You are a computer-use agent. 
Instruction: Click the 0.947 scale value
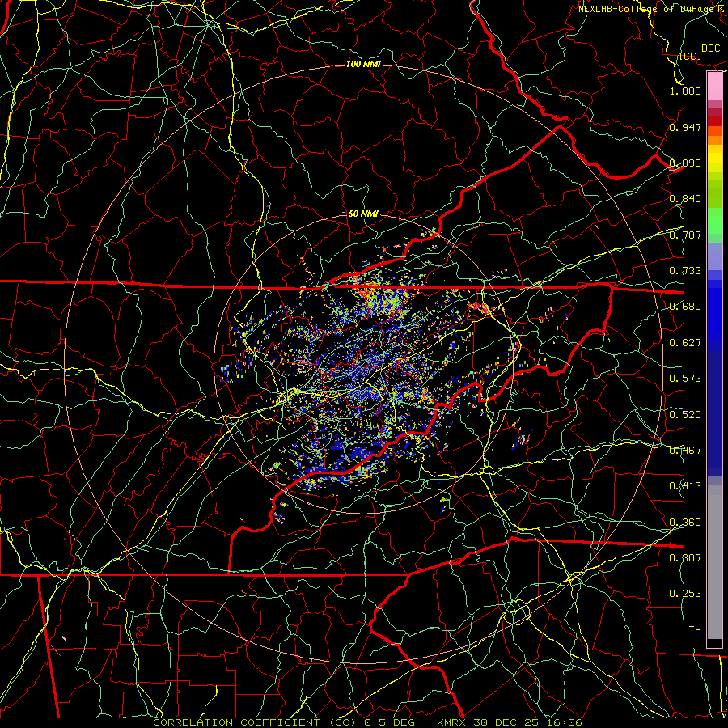point(685,127)
